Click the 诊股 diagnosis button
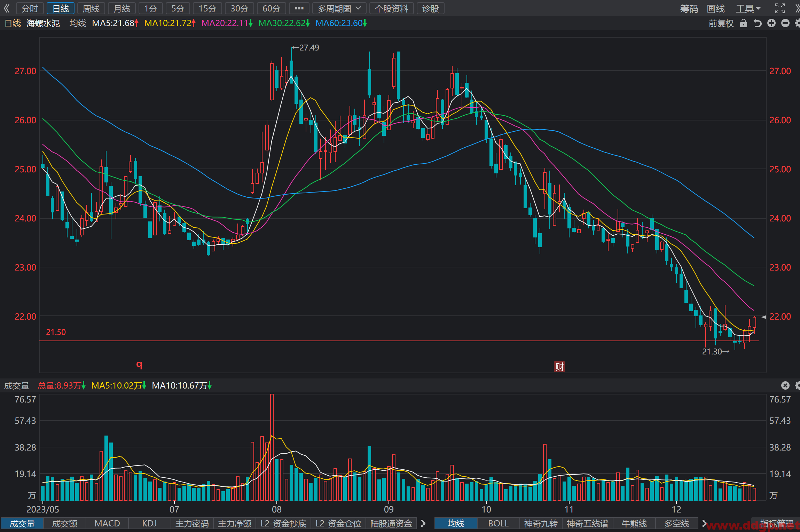 [x=431, y=8]
